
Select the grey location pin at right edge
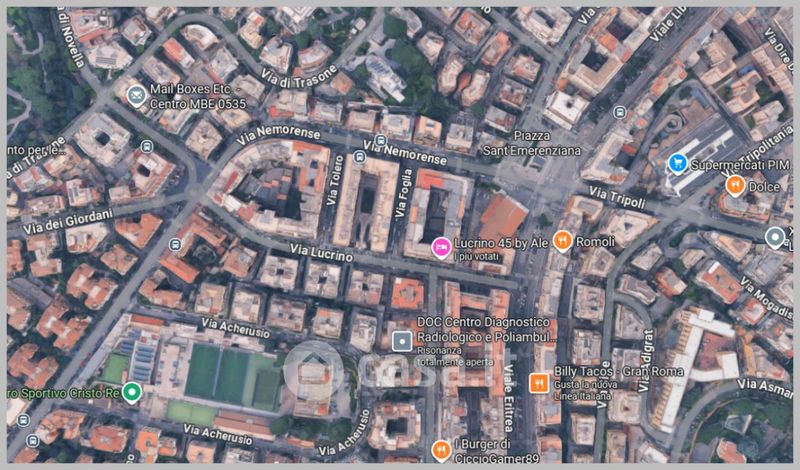click(775, 238)
